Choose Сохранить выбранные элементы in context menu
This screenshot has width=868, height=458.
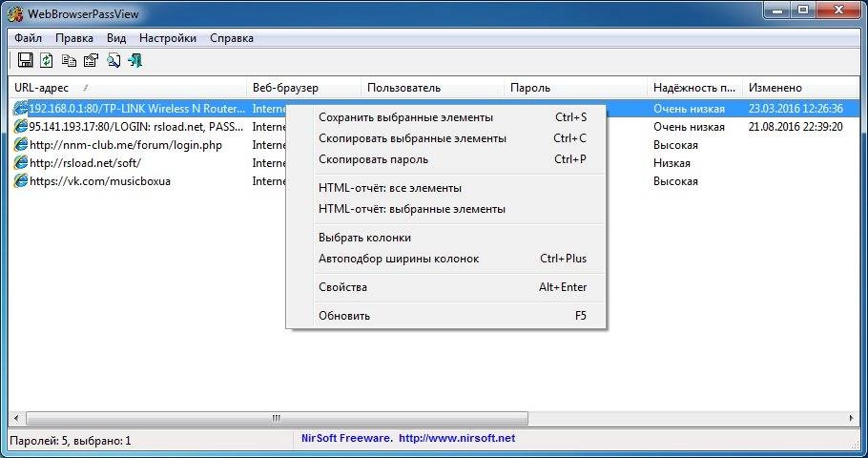[446, 117]
